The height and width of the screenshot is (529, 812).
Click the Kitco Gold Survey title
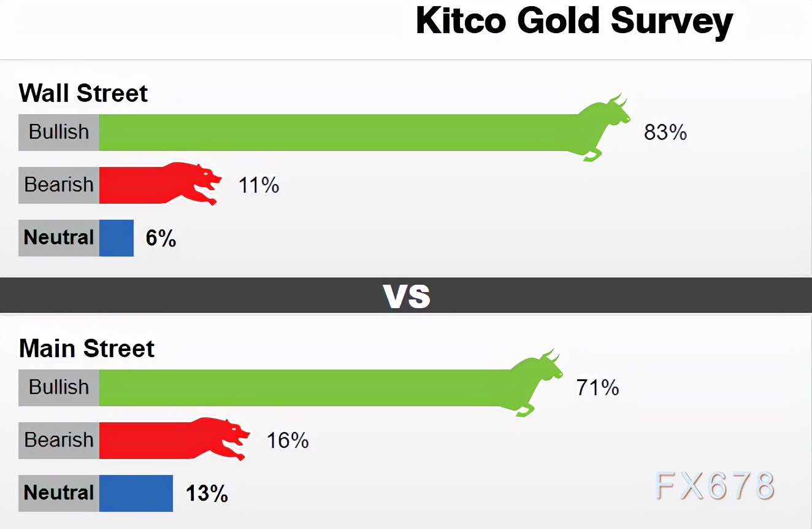(574, 22)
